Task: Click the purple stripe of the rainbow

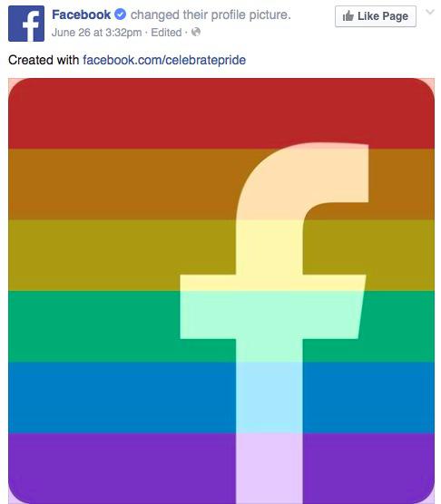Action: [122, 469]
